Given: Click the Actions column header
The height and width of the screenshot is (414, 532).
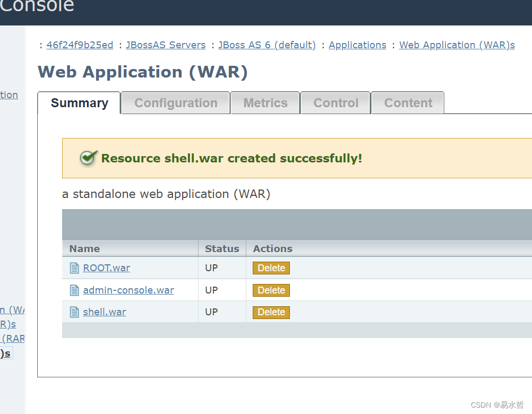Looking at the screenshot, I should (x=273, y=248).
